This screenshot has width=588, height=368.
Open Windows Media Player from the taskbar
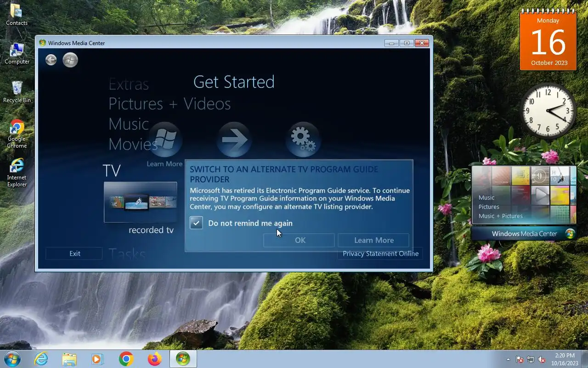point(97,359)
